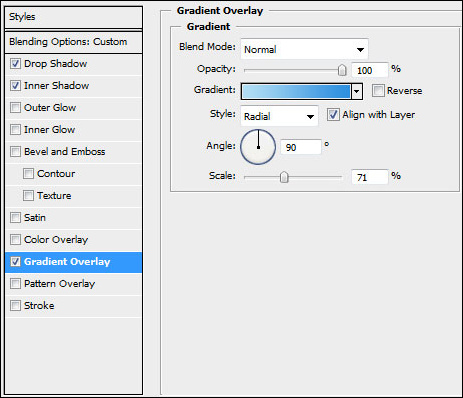Image resolution: width=463 pixels, height=398 pixels.
Task: Click the Angle value field showing 90
Action: (301, 147)
